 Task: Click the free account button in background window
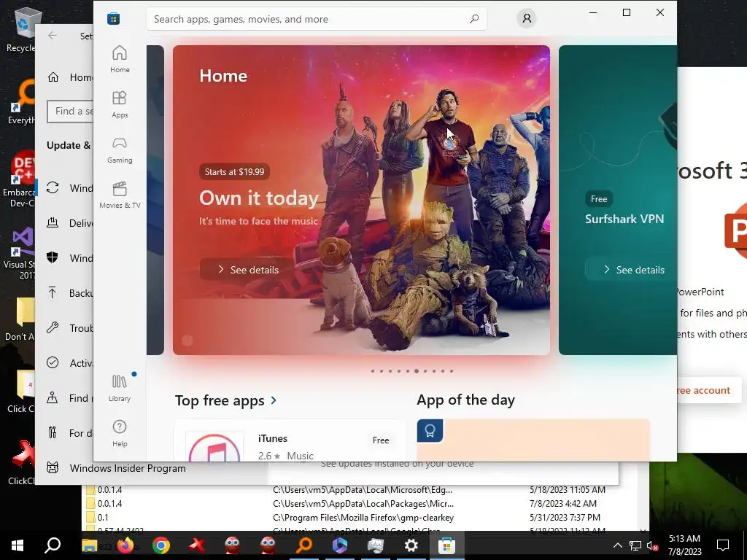coord(709,390)
